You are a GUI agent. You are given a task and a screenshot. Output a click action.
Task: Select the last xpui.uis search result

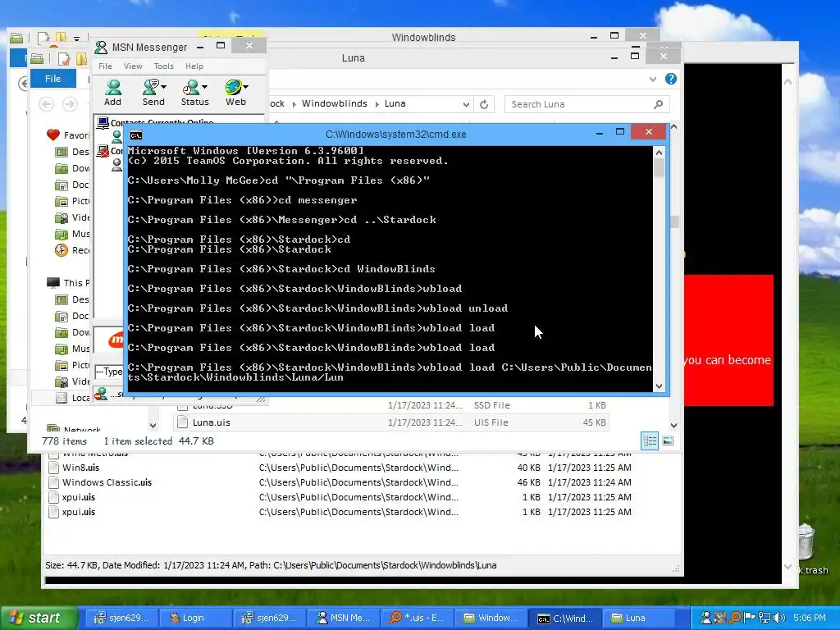pyautogui.click(x=78, y=512)
